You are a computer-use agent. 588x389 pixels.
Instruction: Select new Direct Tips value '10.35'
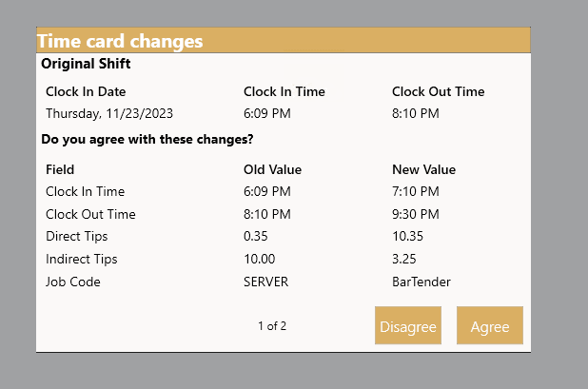[x=407, y=237]
